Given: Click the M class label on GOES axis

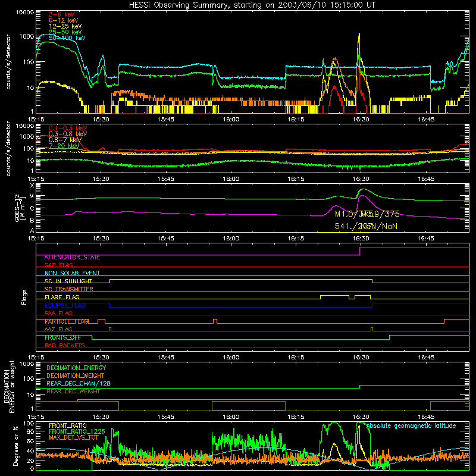Looking at the screenshot, I should click(x=32, y=196).
